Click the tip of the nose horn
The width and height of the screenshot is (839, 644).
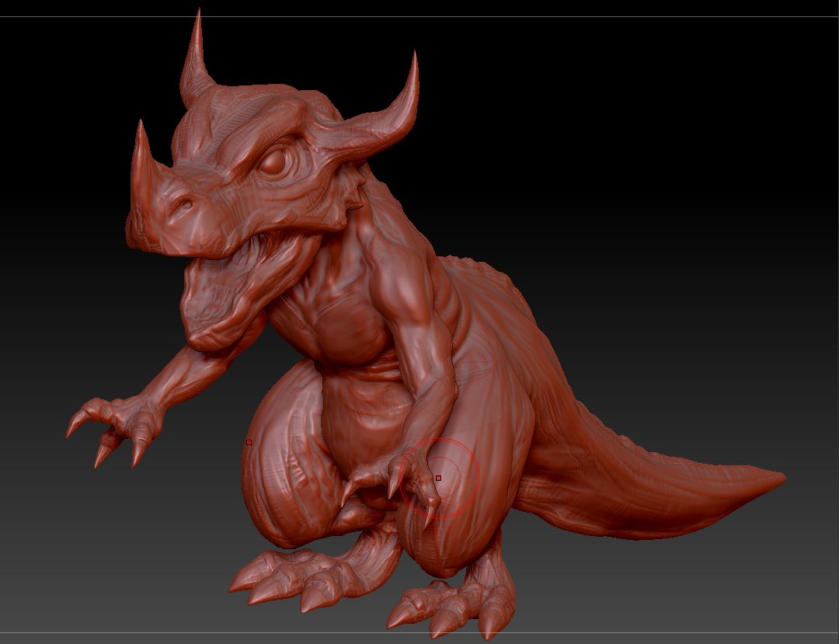pyautogui.click(x=141, y=127)
